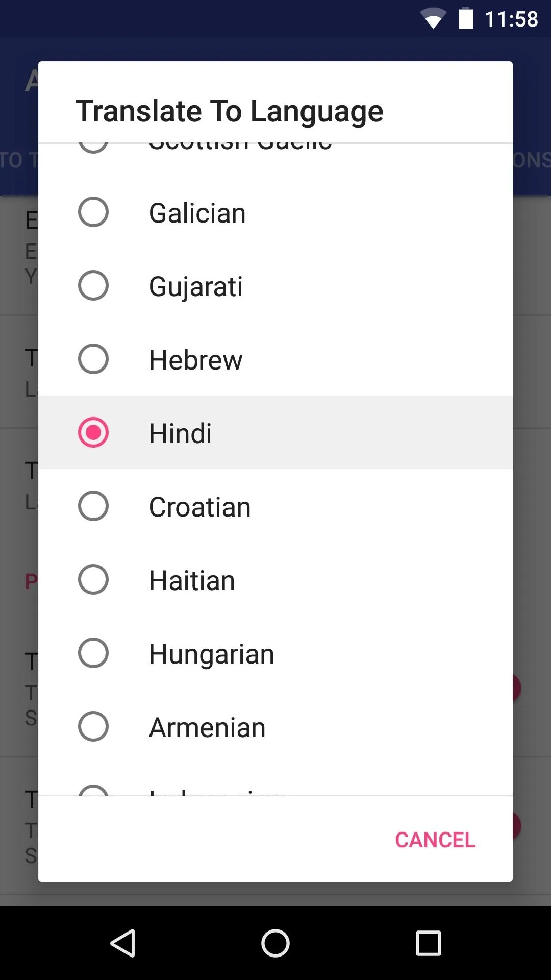Select the Armenian radio button
The image size is (551, 980).
(x=93, y=726)
